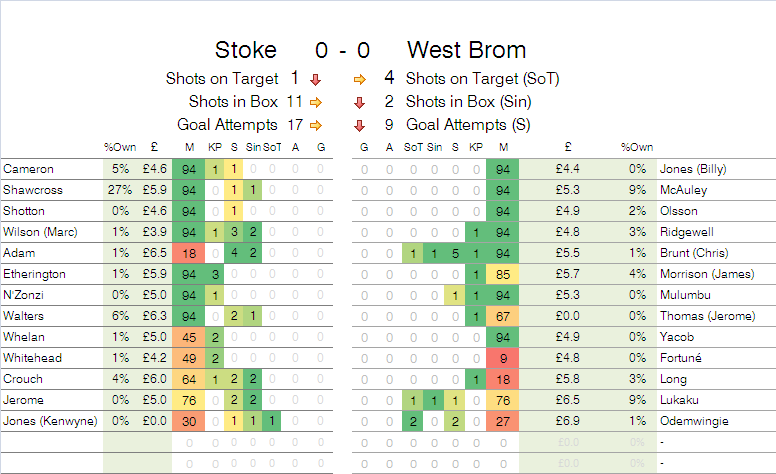Click orange arrow next to Stoke's Goal Attempts 17

click(316, 126)
